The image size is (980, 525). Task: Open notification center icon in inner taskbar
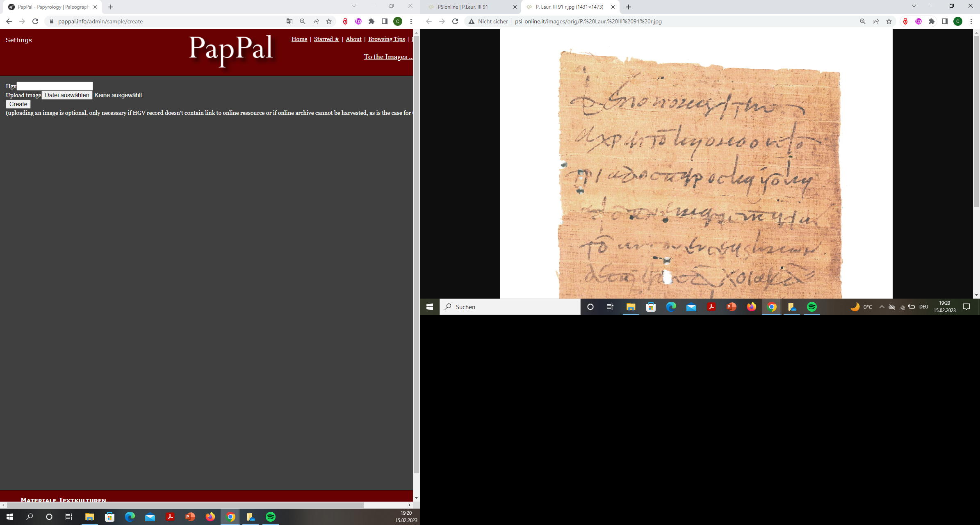[966, 307]
